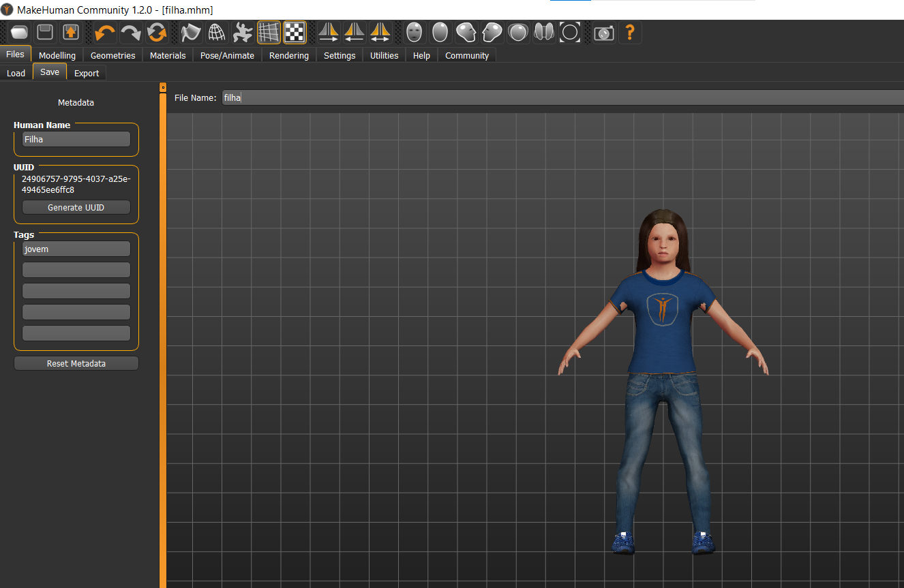Click the Redo arrow icon in toolbar
Viewport: 904px width, 588px height.
coord(130,32)
